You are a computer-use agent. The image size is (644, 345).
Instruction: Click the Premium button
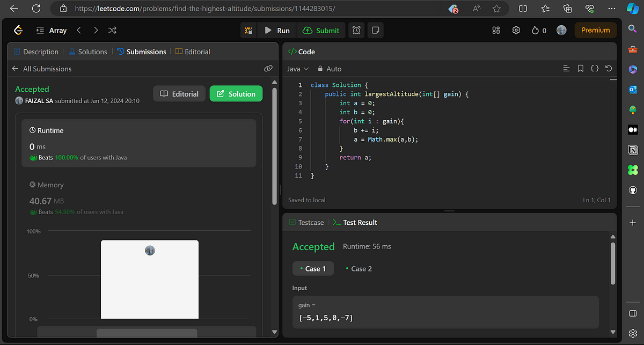(x=595, y=31)
